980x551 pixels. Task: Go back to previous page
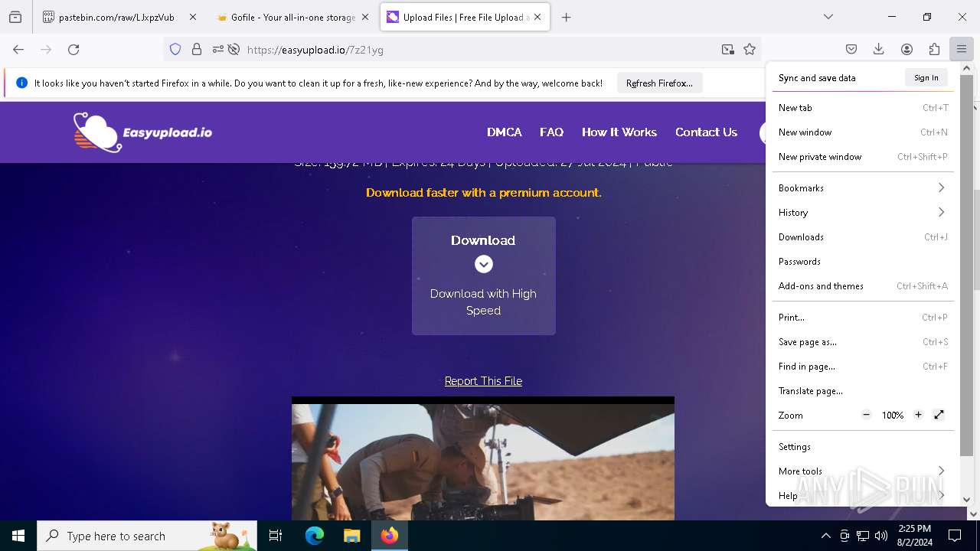tap(18, 49)
